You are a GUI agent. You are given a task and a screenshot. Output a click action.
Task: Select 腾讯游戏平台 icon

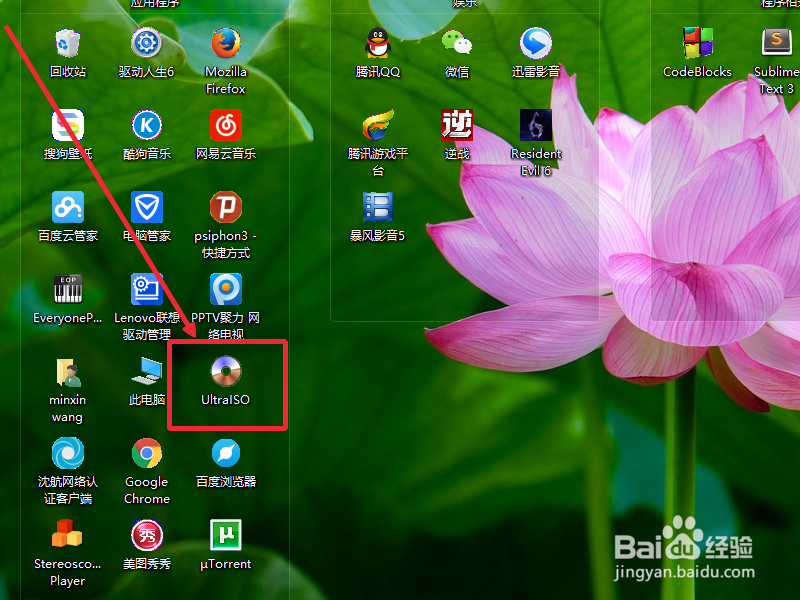(x=378, y=125)
